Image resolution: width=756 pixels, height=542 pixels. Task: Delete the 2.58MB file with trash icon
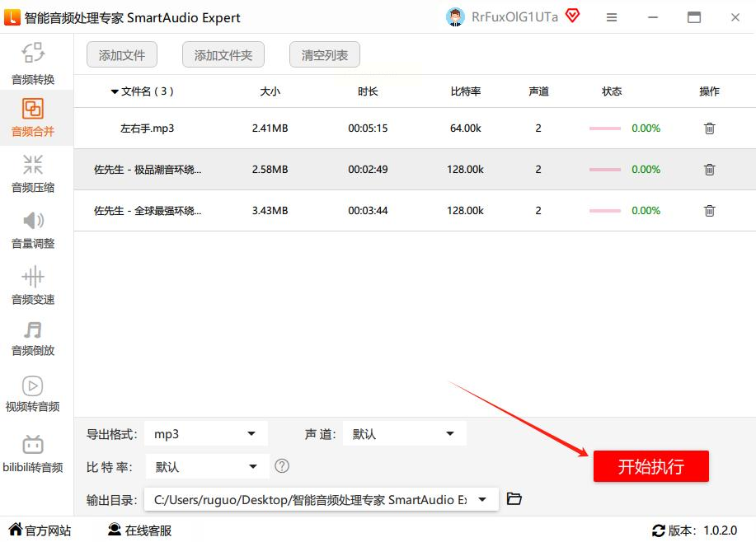pyautogui.click(x=709, y=170)
